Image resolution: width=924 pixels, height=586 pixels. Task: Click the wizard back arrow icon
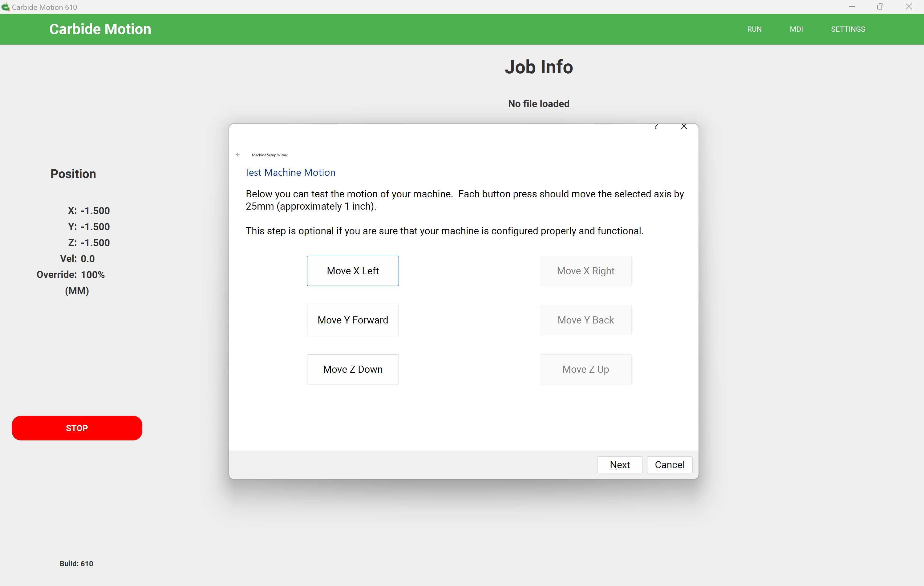pyautogui.click(x=238, y=155)
